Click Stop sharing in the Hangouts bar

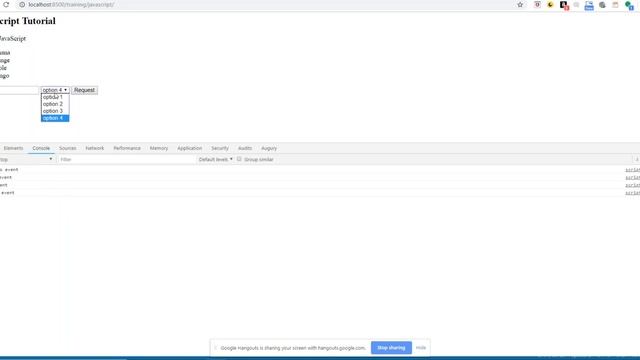[x=391, y=348]
